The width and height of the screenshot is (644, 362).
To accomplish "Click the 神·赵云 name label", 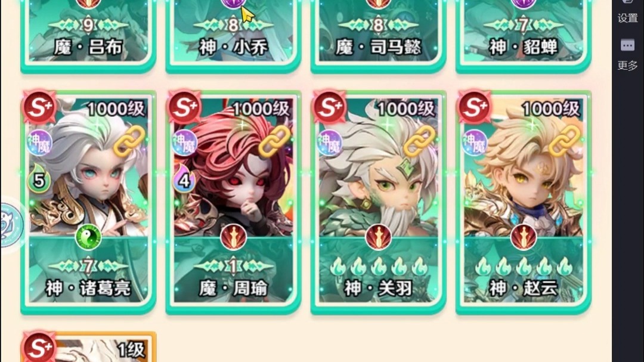I will point(524,288).
